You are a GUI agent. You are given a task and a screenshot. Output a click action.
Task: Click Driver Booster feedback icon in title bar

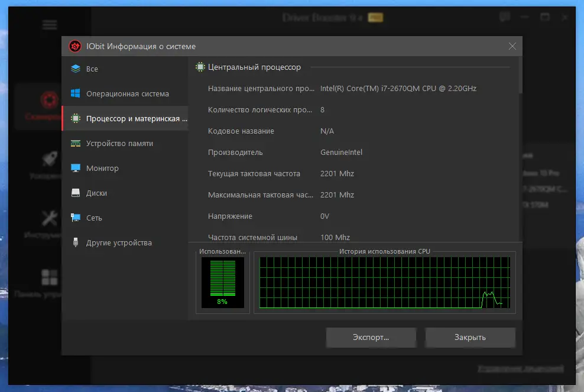(x=505, y=17)
